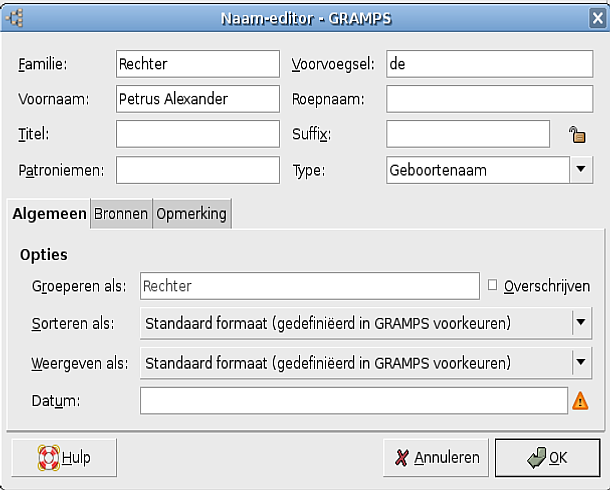The image size is (610, 490).
Task: Click the Patroniemen text field
Action: (x=197, y=170)
